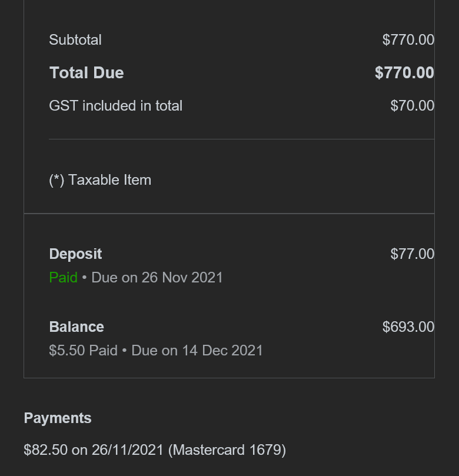Click the Due on 14 Dec 2021 text
Image resolution: width=459 pixels, height=476 pixels.
point(197,351)
